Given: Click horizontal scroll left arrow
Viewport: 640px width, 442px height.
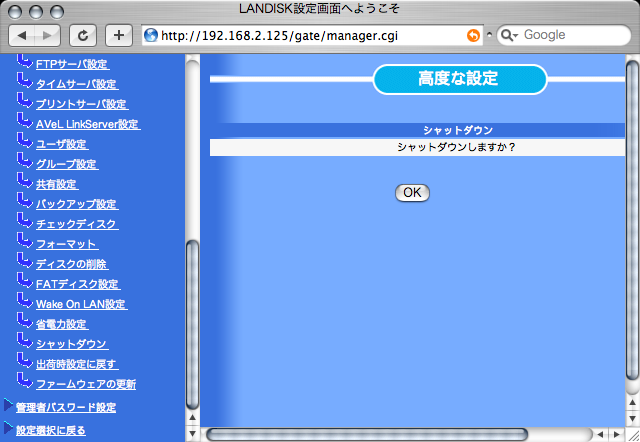Looking at the screenshot, I should point(600,435).
